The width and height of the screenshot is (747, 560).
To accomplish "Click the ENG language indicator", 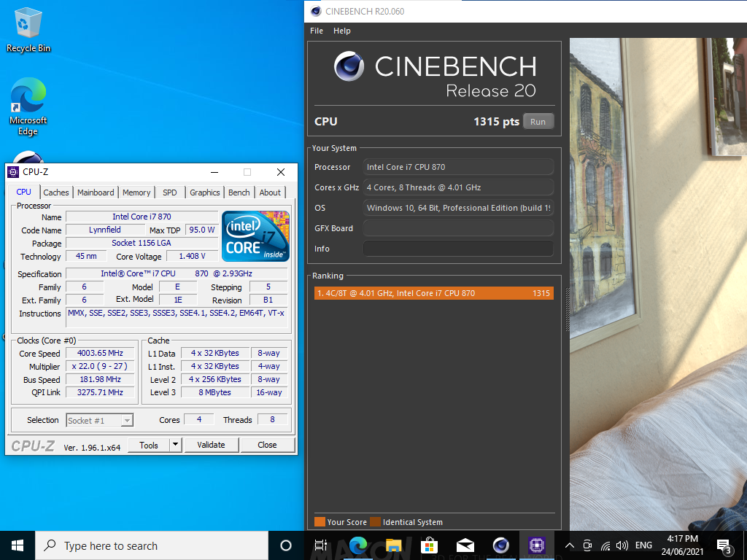I will 643,545.
